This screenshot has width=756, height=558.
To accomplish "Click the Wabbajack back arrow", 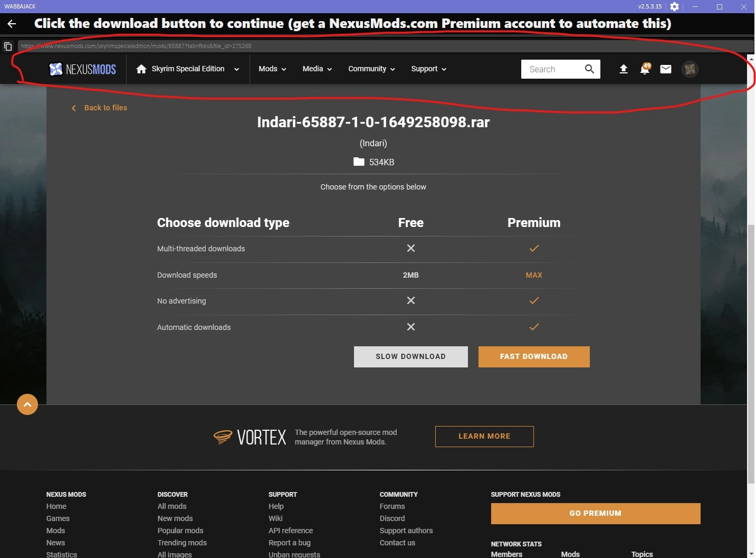I will (x=12, y=23).
